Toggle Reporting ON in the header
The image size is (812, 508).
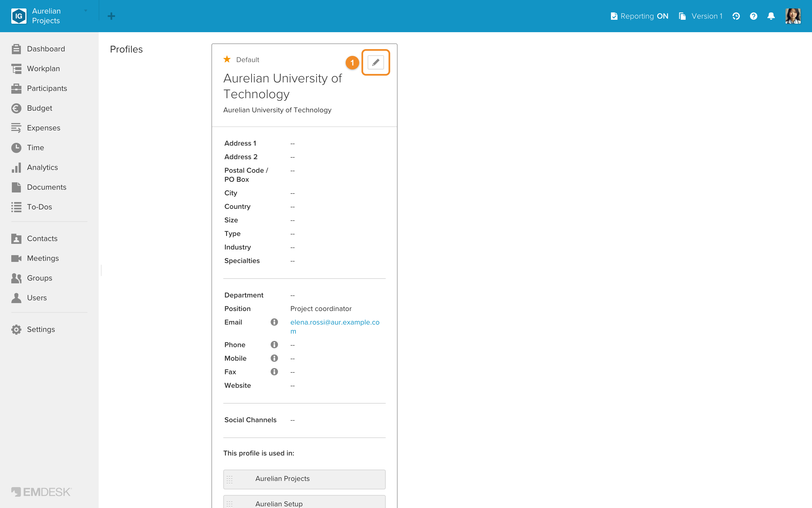tap(639, 16)
